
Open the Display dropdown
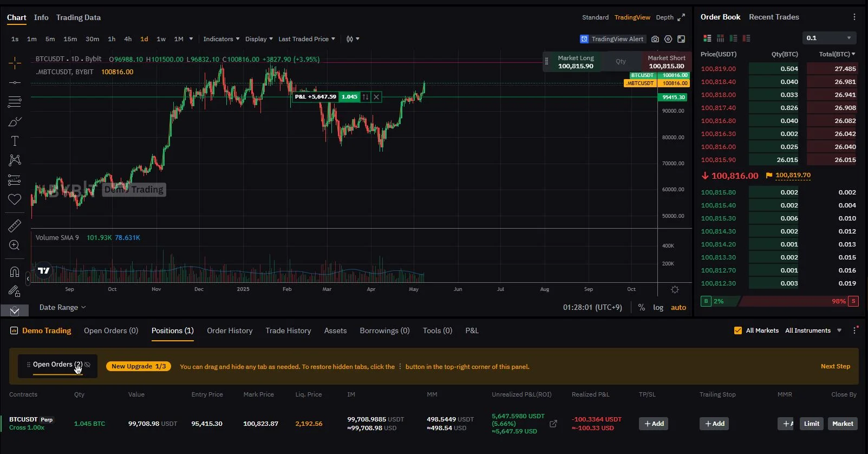[x=259, y=39]
